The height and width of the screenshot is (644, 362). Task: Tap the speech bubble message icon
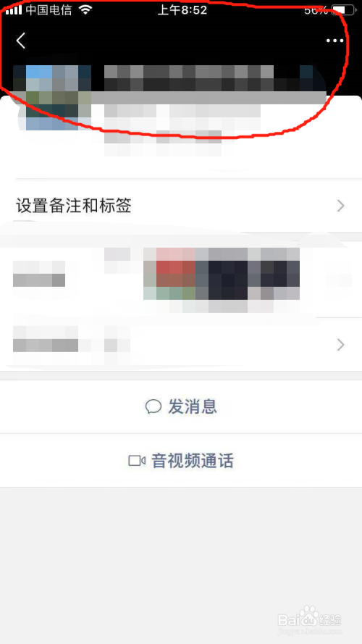[153, 406]
